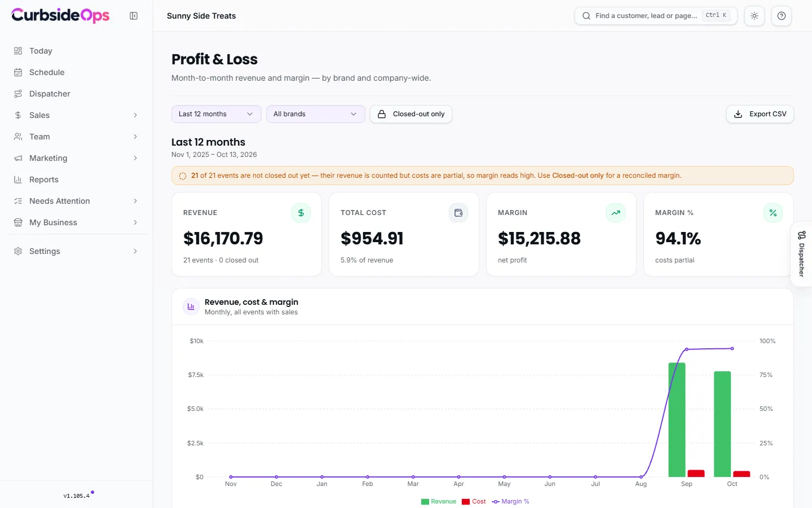Click the My Business storefront icon
Image resolution: width=812 pixels, height=508 pixels.
pos(18,222)
